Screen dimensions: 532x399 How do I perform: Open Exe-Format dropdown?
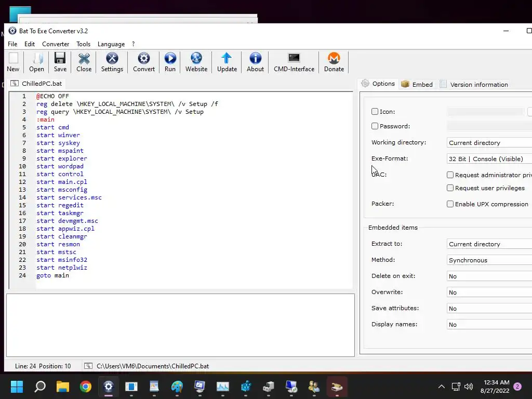point(489,159)
